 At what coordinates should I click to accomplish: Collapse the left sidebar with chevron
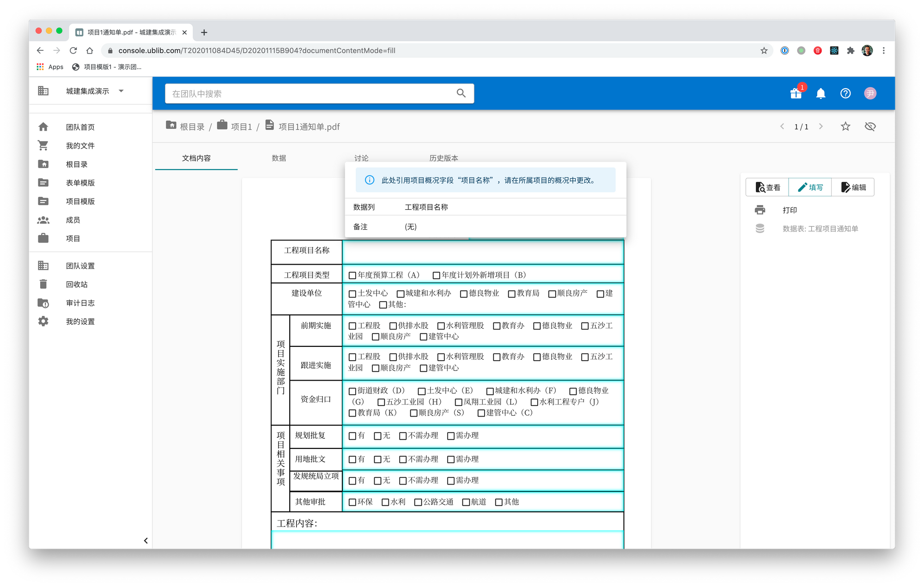click(x=146, y=540)
